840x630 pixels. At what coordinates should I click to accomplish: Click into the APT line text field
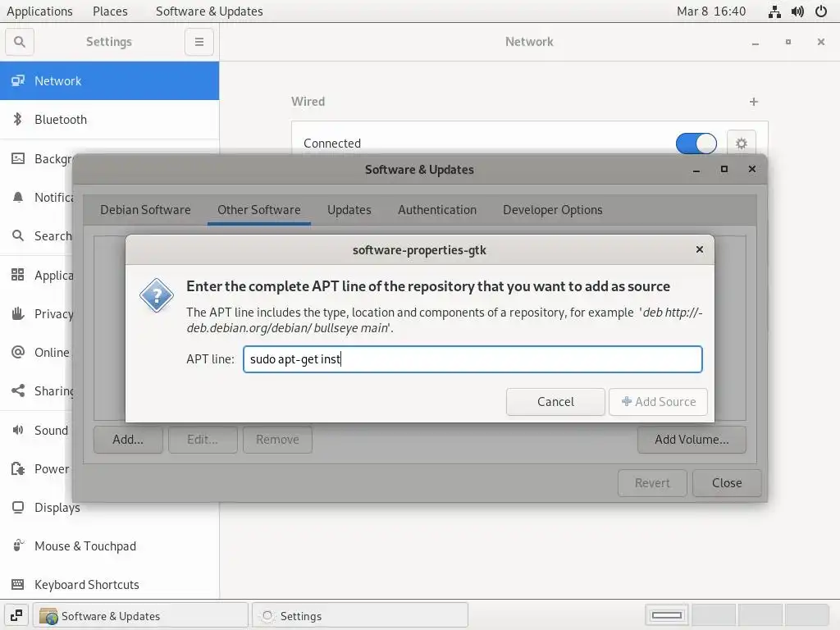[x=472, y=359]
